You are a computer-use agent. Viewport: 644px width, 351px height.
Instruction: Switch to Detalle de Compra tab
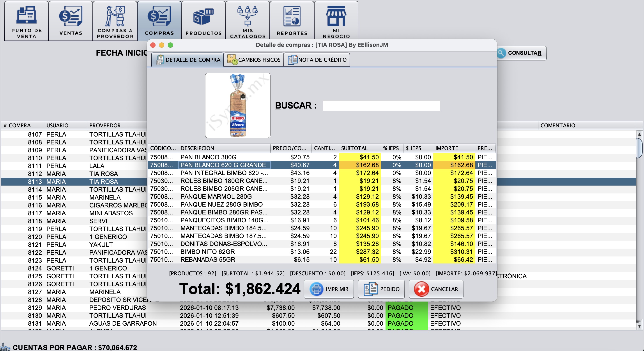[188, 60]
